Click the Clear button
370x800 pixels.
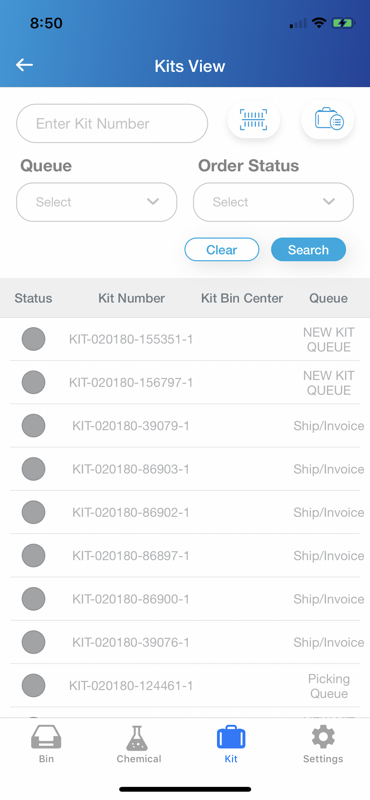point(221,249)
